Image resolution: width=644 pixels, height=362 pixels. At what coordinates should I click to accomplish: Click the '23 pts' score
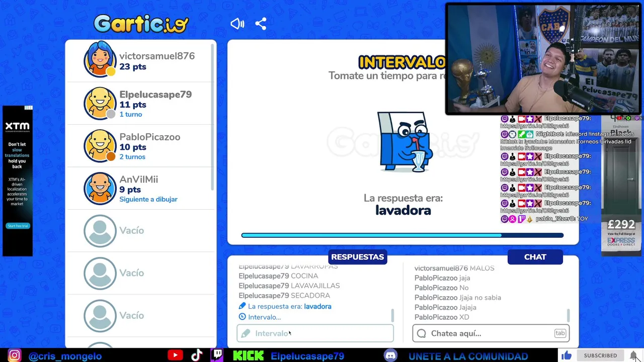(133, 66)
